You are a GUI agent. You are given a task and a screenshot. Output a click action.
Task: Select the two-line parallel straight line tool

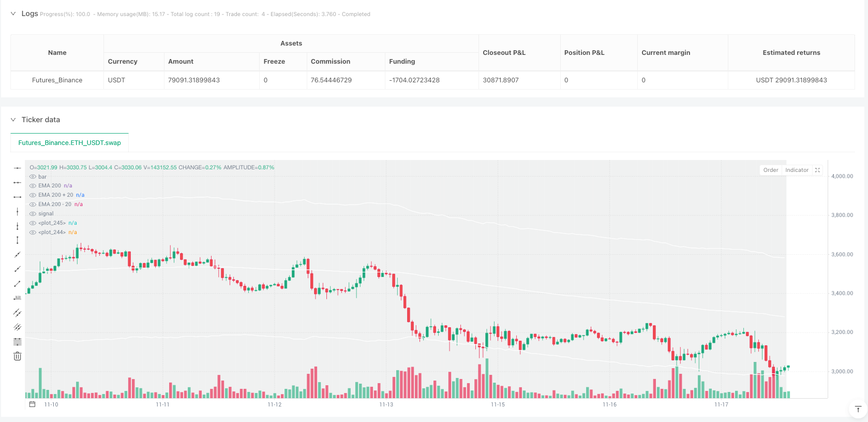17,313
